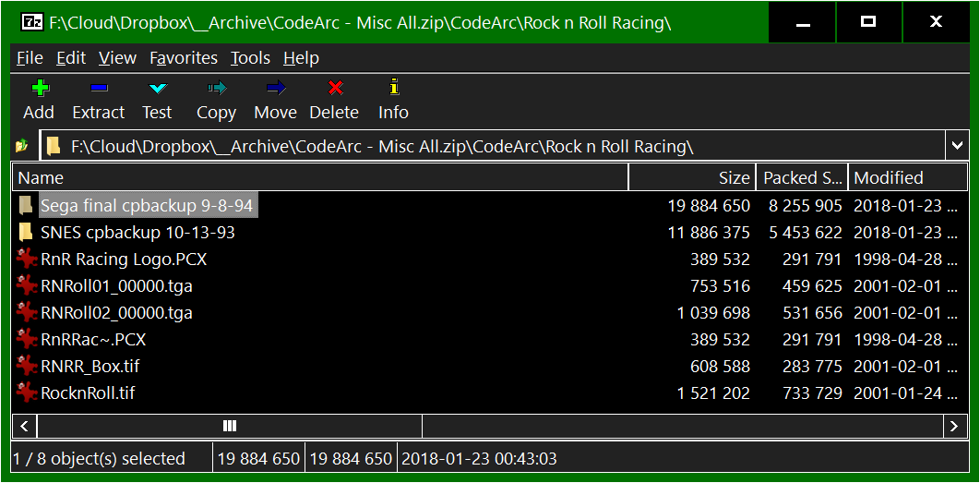Screen dimensions: 980x483
Task: Click the Add toolbar label
Action: (x=39, y=113)
